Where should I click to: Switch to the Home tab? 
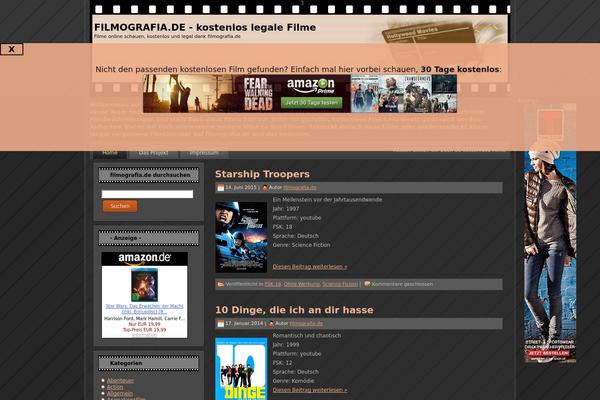coord(110,153)
